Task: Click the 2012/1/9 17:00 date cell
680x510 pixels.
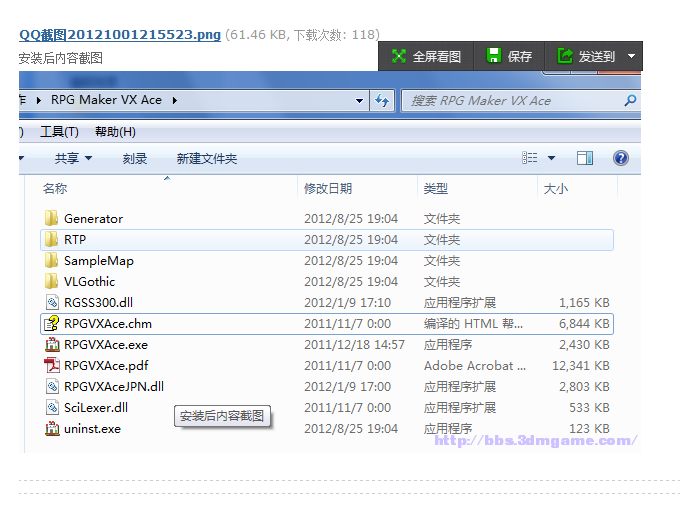Action: click(x=347, y=386)
